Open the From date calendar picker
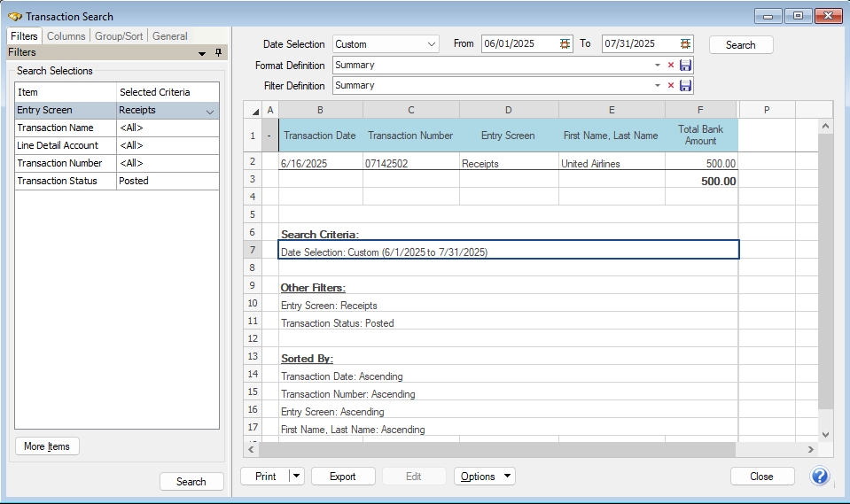Image resolution: width=850 pixels, height=504 pixels. click(565, 44)
